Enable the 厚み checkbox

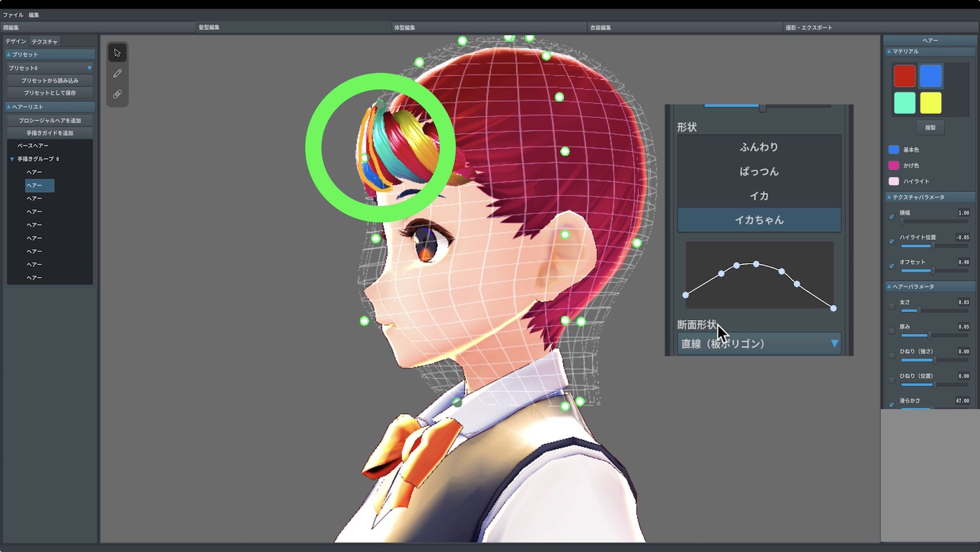pyautogui.click(x=891, y=331)
